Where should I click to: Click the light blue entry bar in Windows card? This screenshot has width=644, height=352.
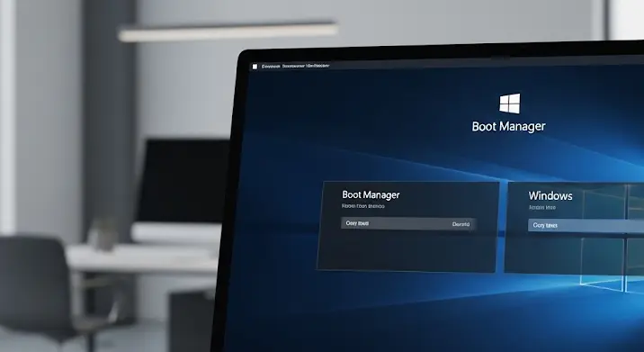[x=586, y=225]
